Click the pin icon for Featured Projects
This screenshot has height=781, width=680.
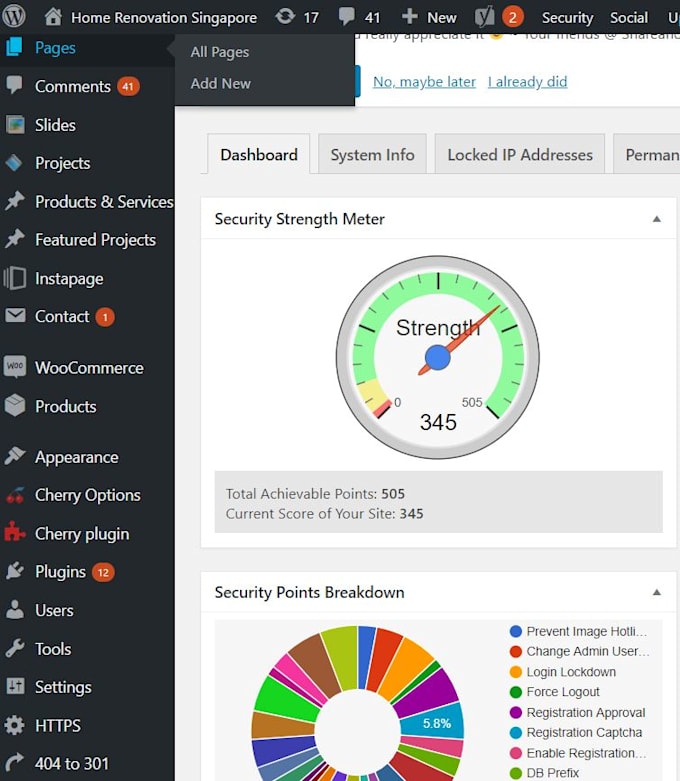coord(14,239)
